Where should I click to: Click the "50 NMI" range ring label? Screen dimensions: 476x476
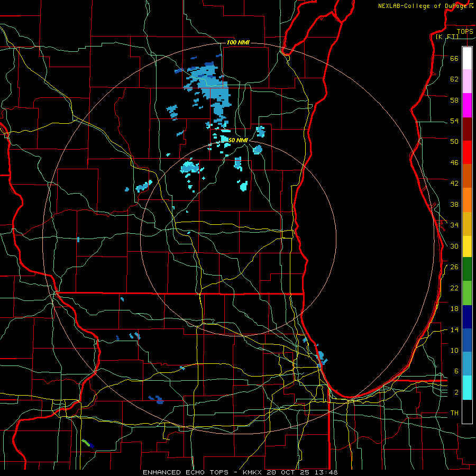(x=239, y=140)
